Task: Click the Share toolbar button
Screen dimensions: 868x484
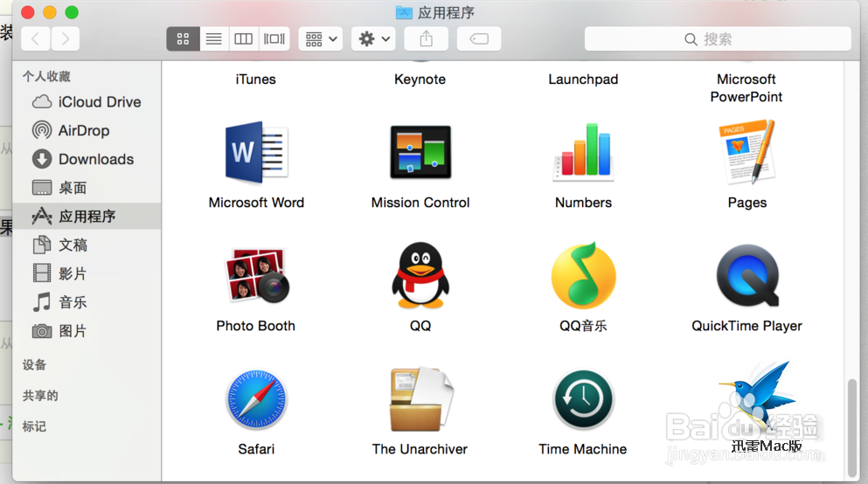Action: coord(427,38)
